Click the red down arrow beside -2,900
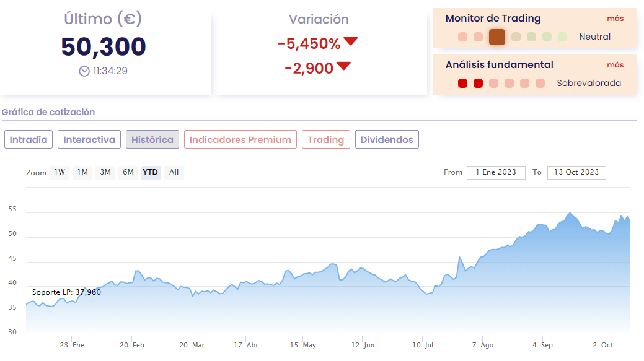 [344, 66]
